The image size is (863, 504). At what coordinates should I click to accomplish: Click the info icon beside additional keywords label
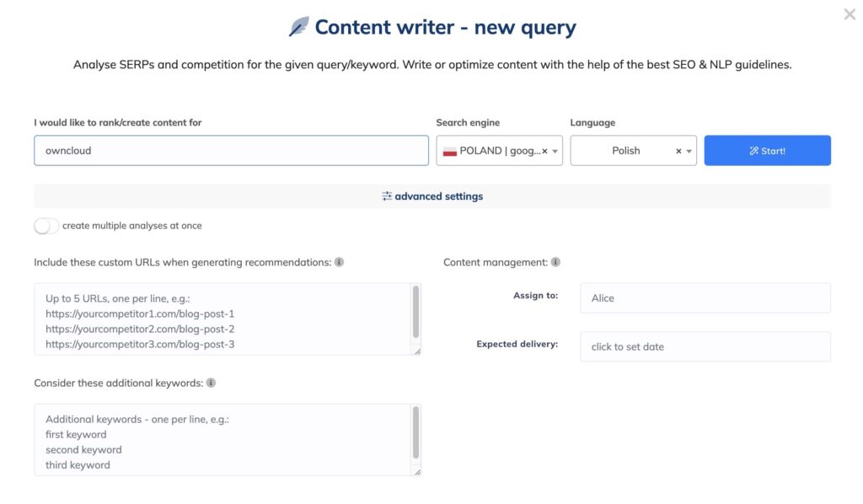tap(209, 383)
